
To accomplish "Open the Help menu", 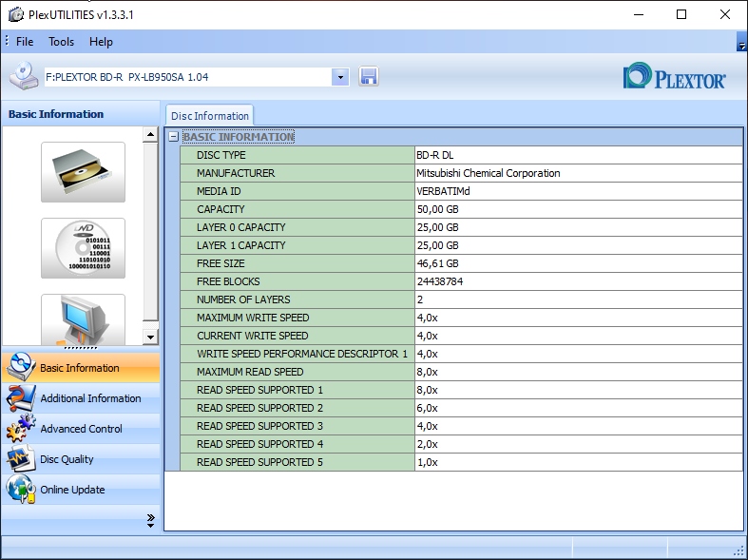I will pyautogui.click(x=101, y=42).
